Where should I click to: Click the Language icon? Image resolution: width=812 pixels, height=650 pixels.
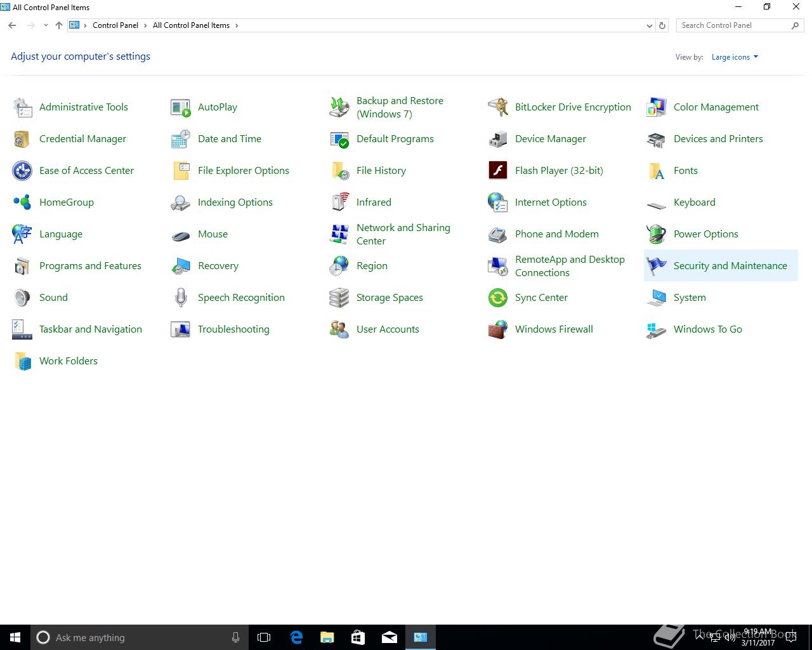(22, 234)
